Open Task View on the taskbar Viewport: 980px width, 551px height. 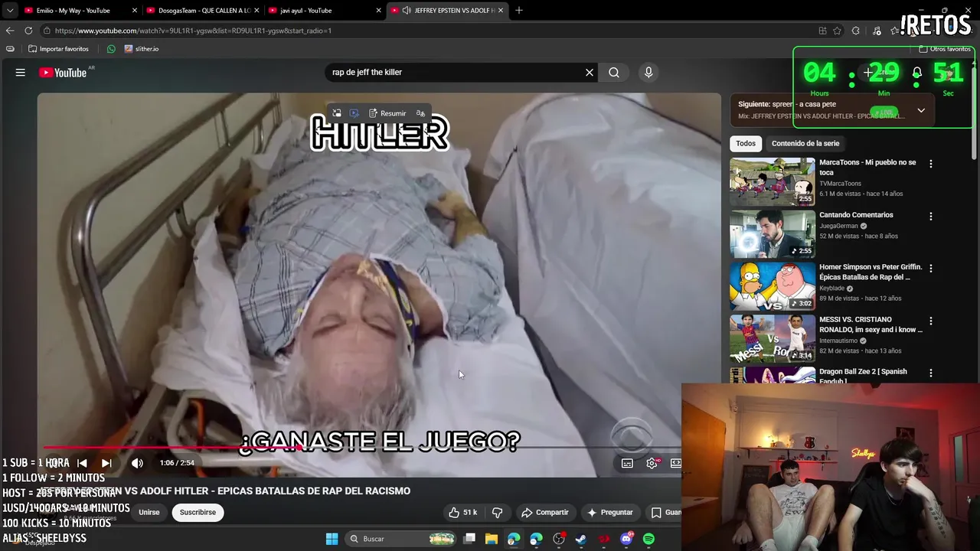coord(469,539)
